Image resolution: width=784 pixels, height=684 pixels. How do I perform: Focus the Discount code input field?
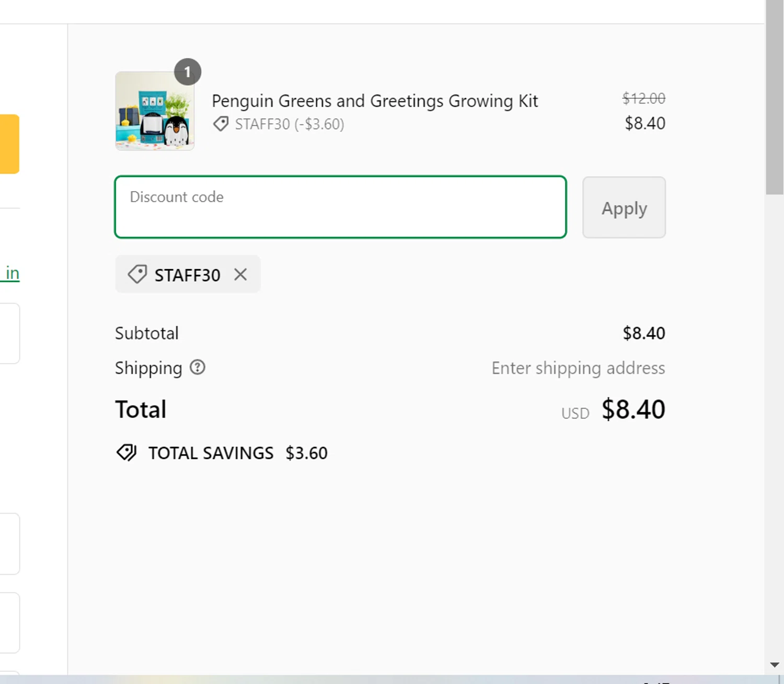click(x=340, y=207)
